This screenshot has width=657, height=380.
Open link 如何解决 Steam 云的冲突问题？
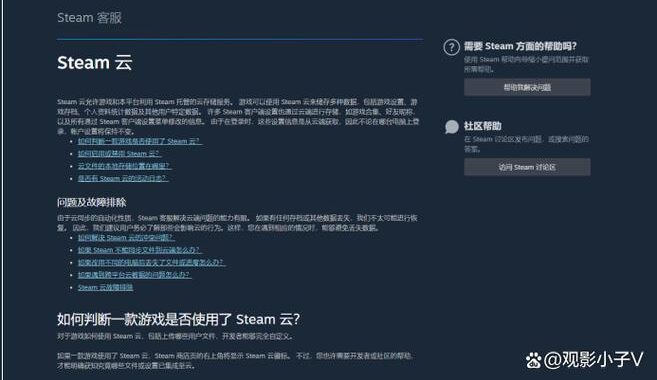[x=126, y=238]
